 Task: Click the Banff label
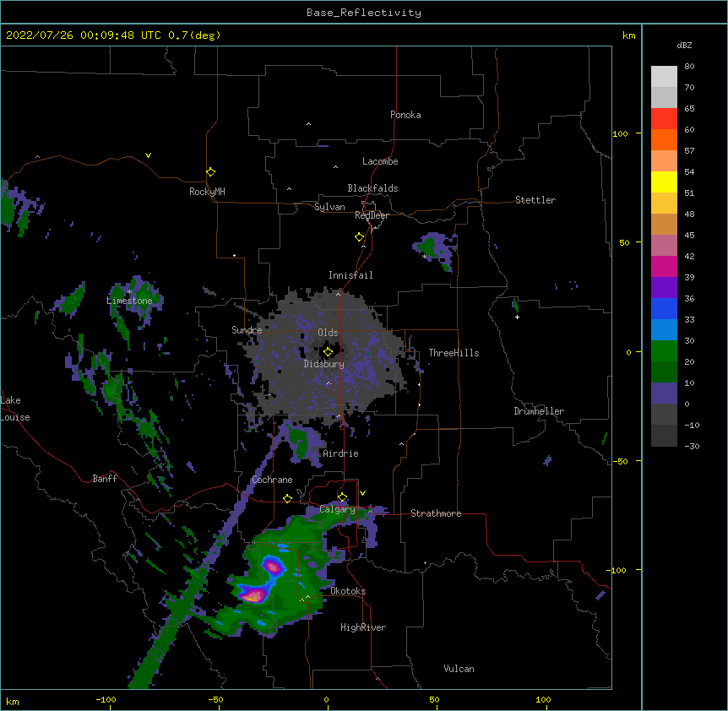105,479
